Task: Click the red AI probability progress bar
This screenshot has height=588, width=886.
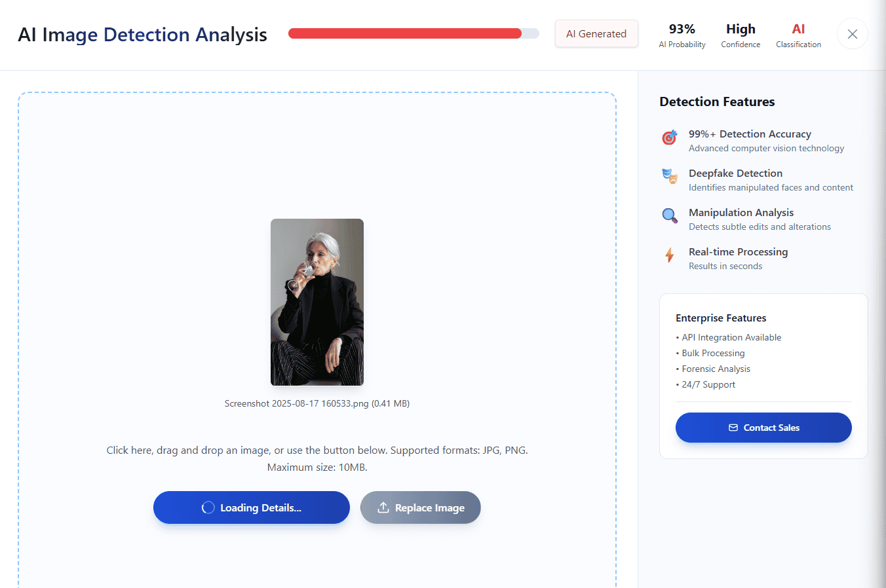Action: click(414, 33)
